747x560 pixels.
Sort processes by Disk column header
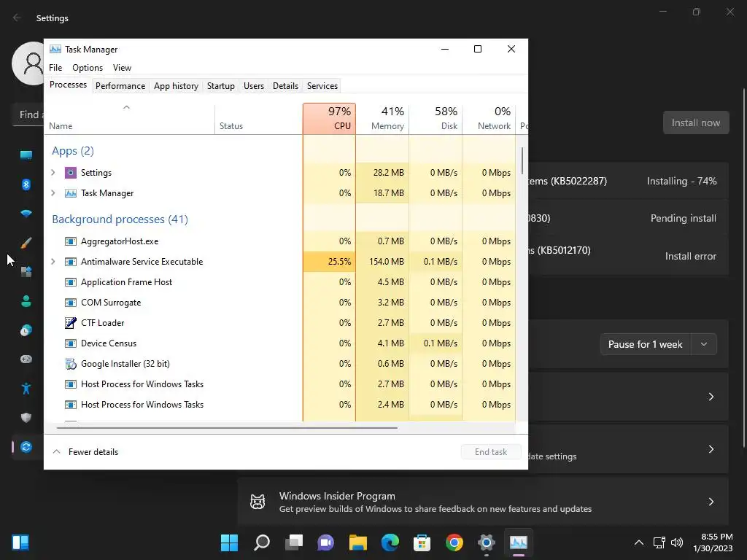tap(436, 119)
